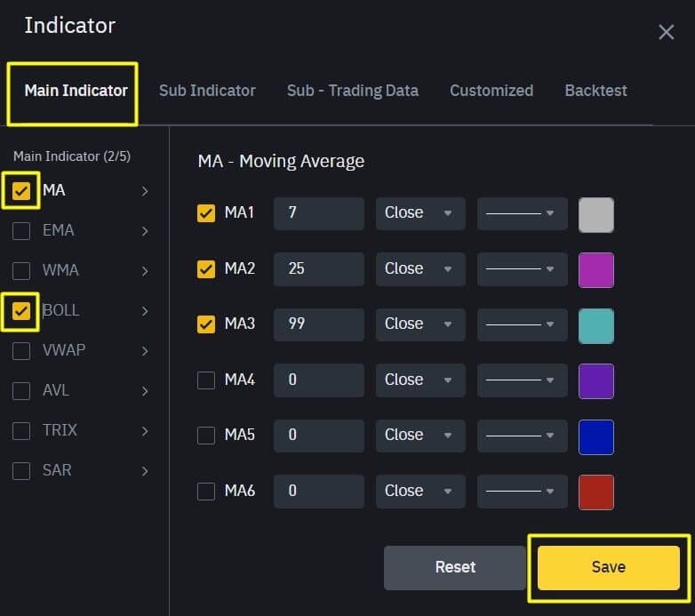This screenshot has height=616, width=695.
Task: Disable the MA2 line checkbox
Action: [206, 269]
